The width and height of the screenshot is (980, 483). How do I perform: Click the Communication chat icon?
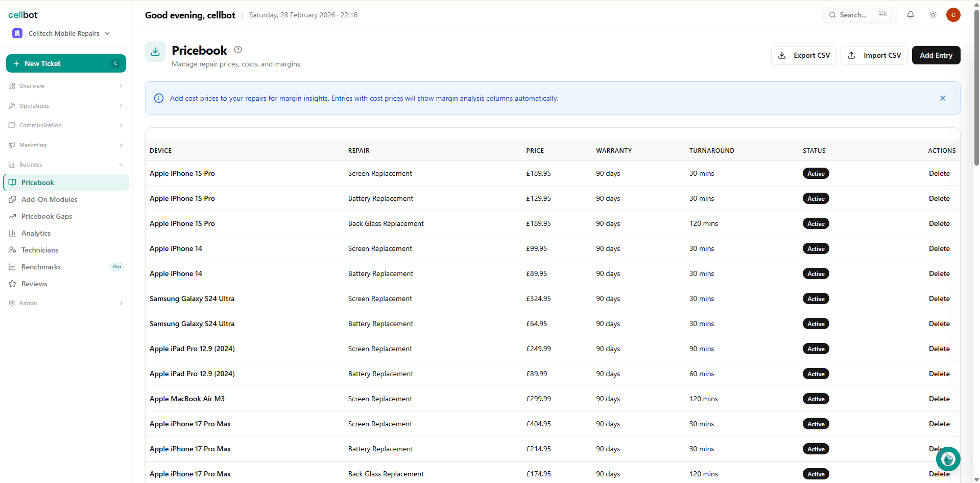point(12,125)
